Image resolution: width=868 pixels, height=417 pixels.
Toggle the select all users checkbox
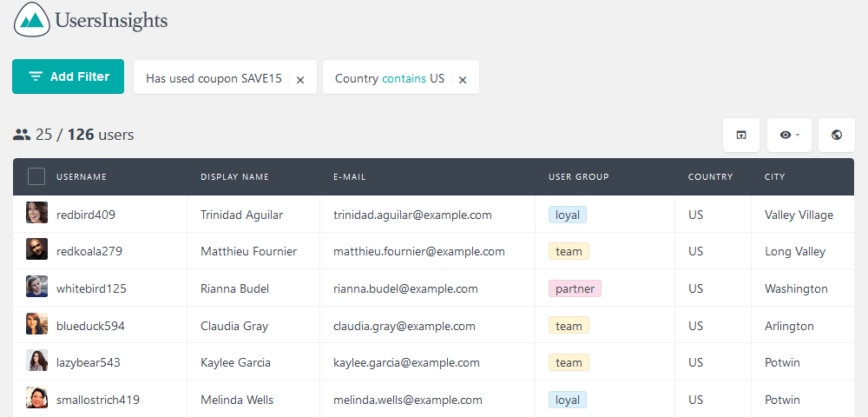pos(36,176)
